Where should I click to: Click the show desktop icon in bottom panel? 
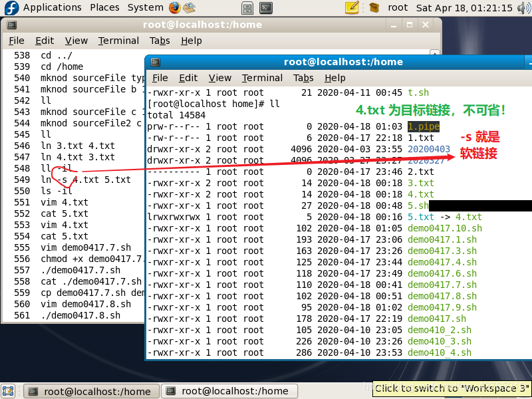[x=8, y=391]
